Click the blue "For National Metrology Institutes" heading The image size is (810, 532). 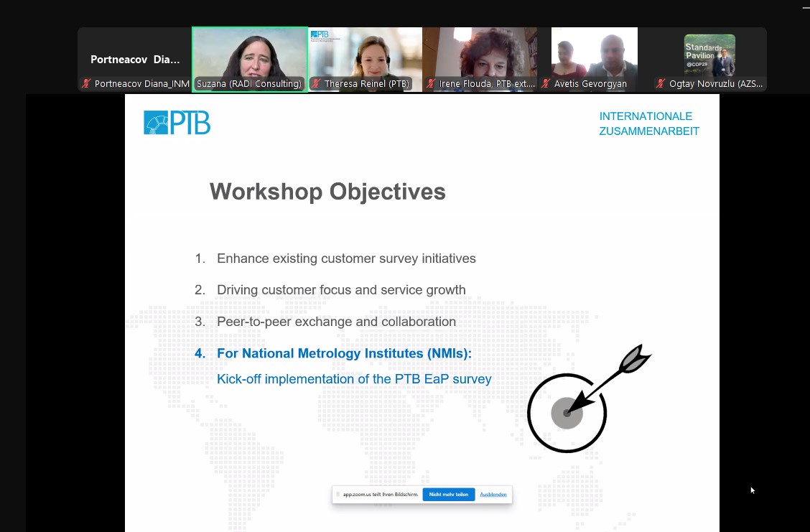[344, 353]
